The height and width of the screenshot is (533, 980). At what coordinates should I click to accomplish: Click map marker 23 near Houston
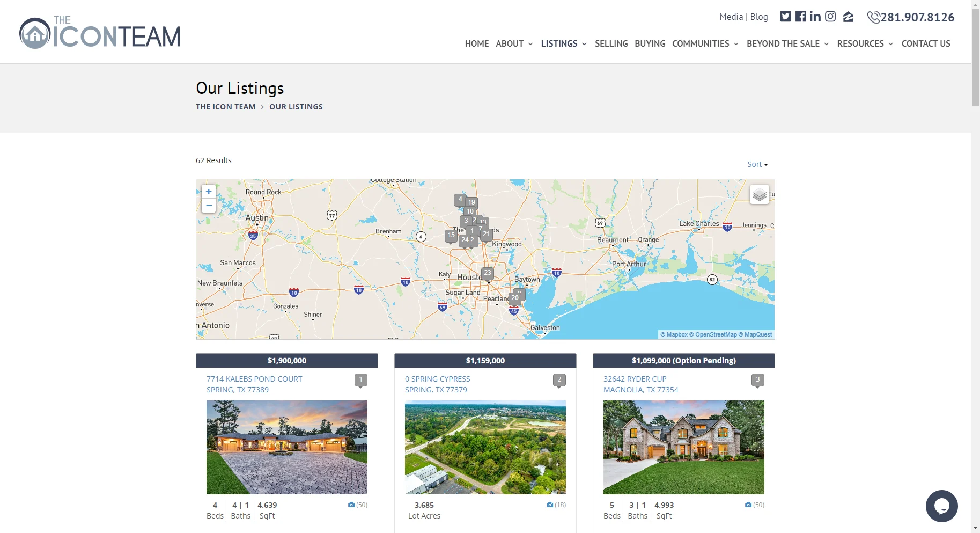point(487,273)
